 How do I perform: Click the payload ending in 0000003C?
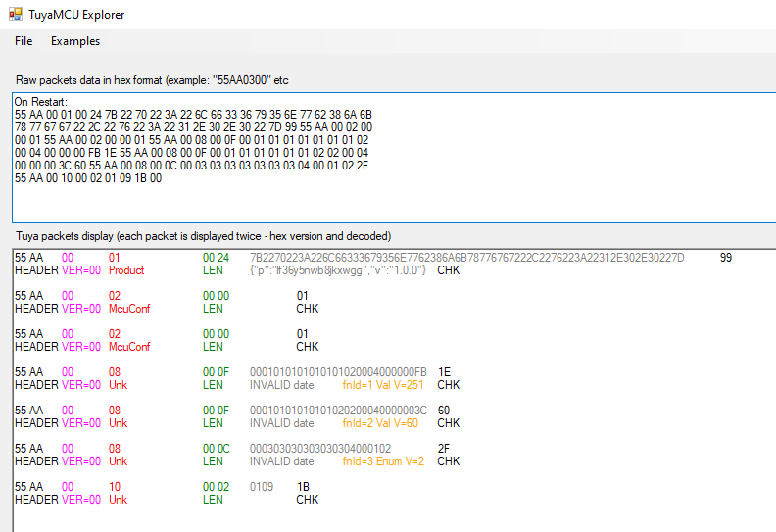(x=338, y=411)
